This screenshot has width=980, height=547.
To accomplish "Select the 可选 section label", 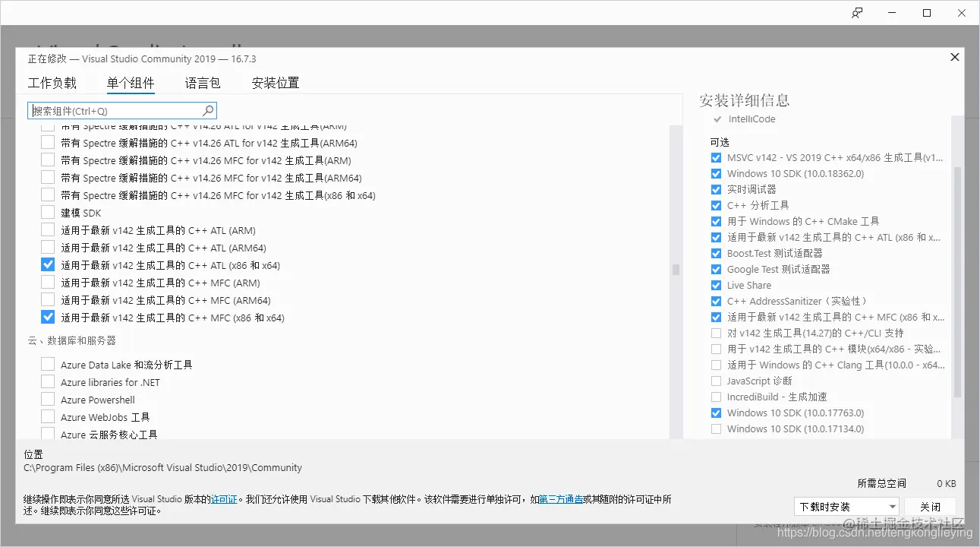I will (x=719, y=142).
